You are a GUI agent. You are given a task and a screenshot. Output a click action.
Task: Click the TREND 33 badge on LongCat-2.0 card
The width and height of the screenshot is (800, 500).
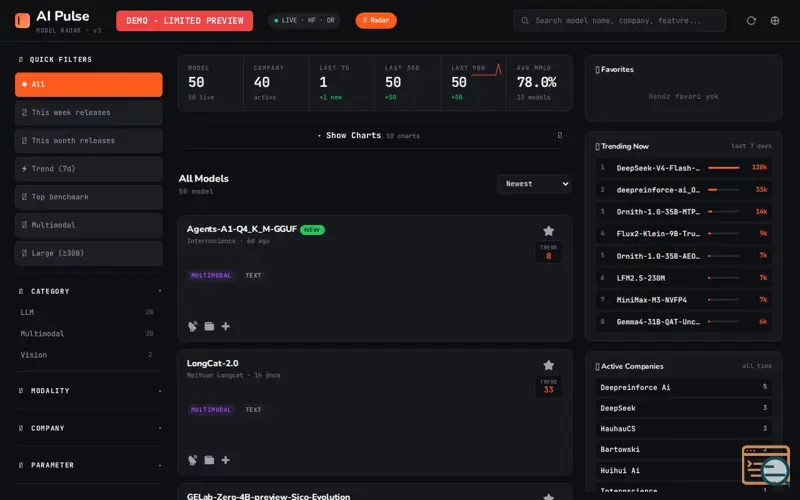coord(548,386)
